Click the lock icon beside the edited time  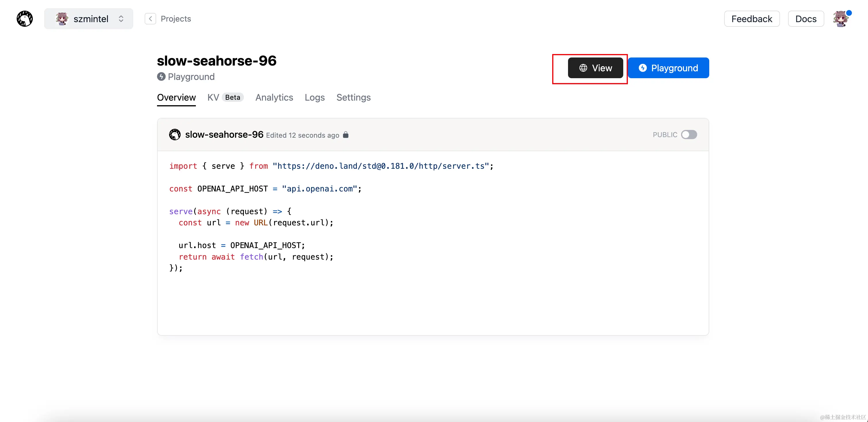tap(345, 135)
